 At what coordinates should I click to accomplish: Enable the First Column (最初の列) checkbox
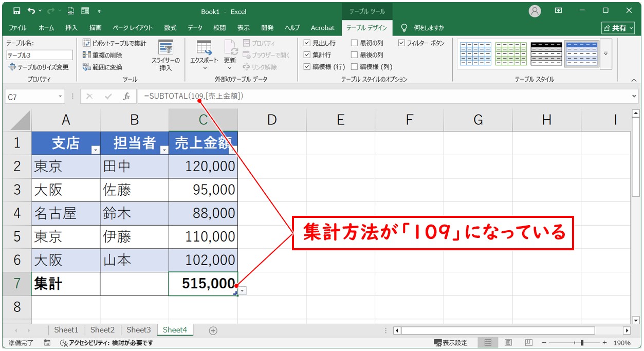[354, 43]
